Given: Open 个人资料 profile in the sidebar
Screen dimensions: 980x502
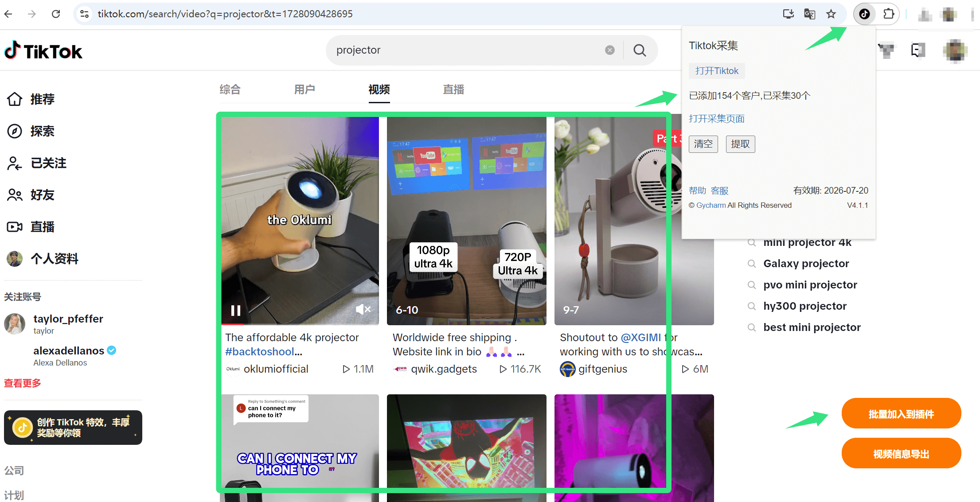Looking at the screenshot, I should click(43, 259).
